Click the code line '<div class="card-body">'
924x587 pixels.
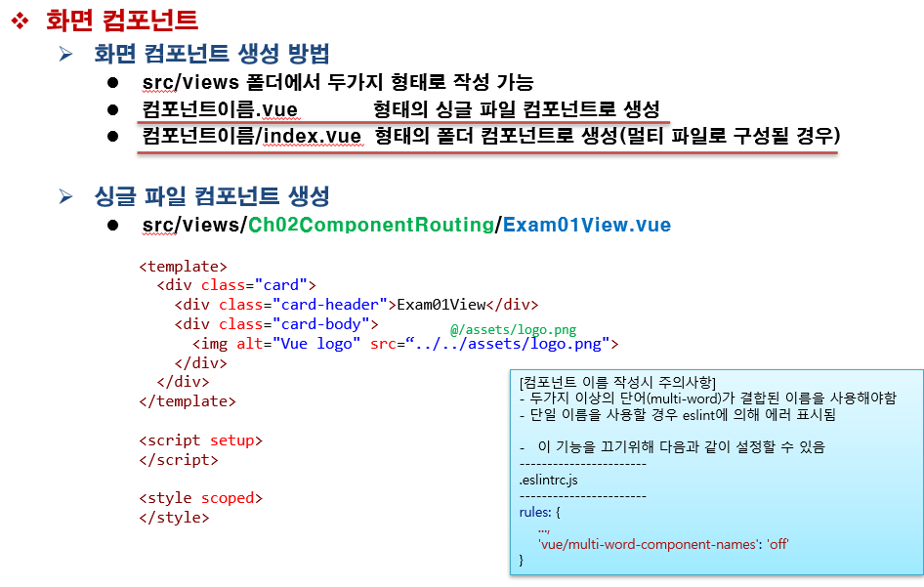[x=276, y=324]
